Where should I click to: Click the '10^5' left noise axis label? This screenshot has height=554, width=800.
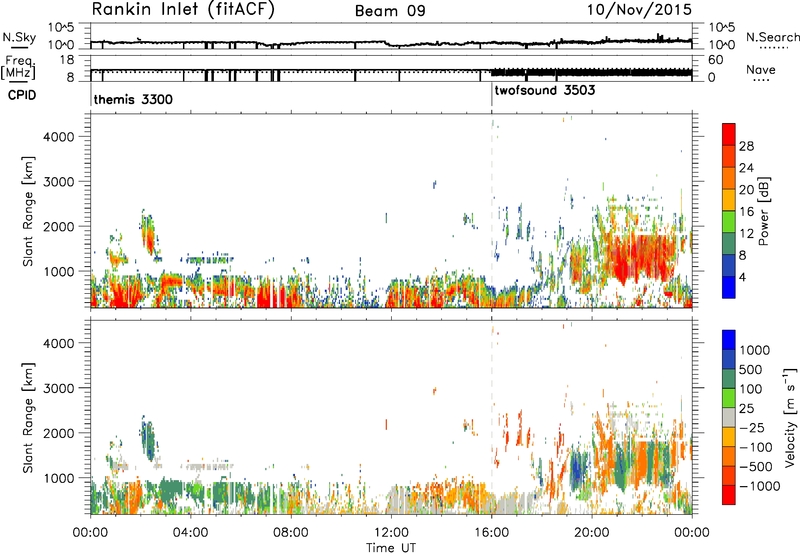(x=61, y=28)
